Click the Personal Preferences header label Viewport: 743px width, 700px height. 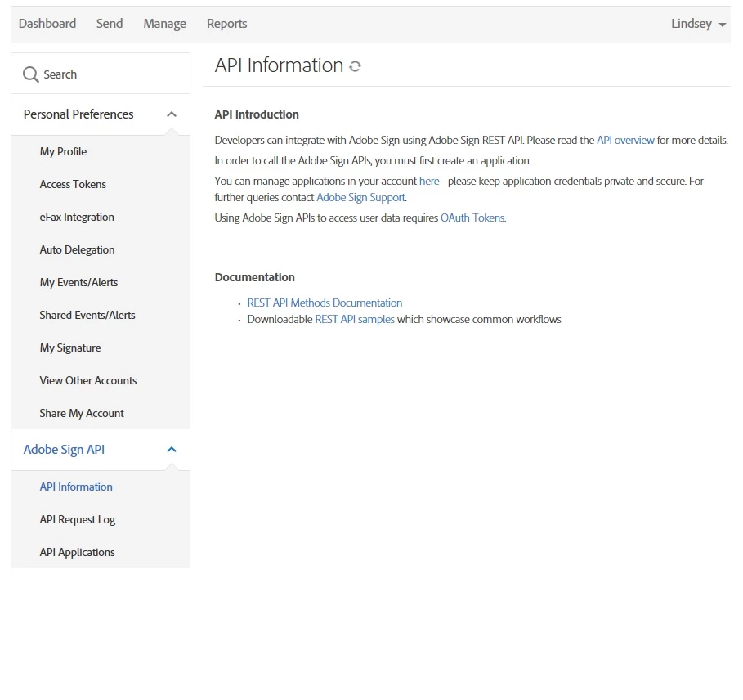click(78, 114)
